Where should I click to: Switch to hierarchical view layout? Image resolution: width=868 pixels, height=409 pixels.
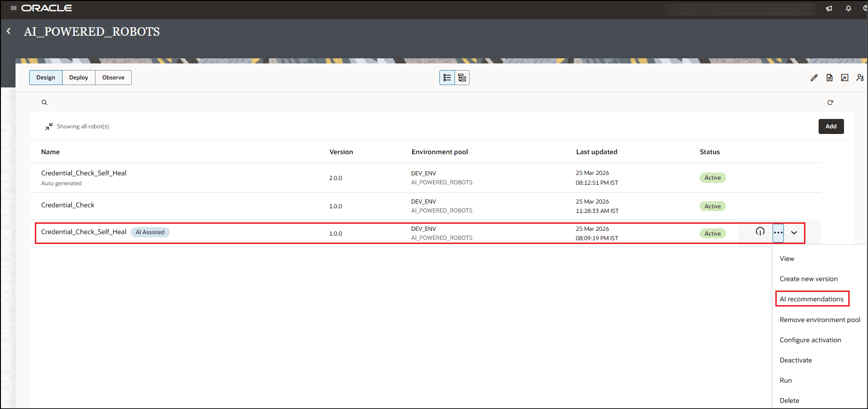coord(462,78)
